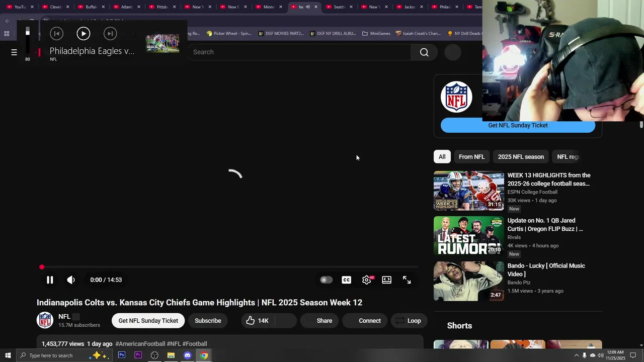
Task: Open Premiere Pro from the taskbar
Action: pyautogui.click(x=138, y=355)
